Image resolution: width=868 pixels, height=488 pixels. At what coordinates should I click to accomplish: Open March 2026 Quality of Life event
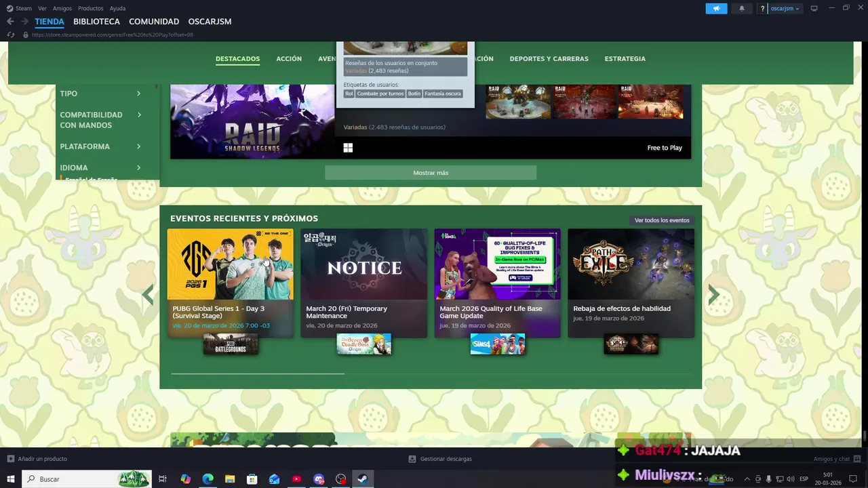coord(498,283)
